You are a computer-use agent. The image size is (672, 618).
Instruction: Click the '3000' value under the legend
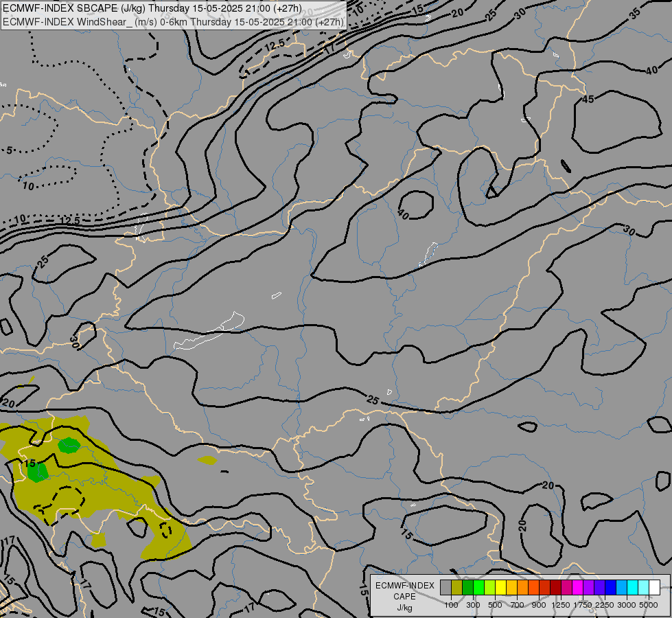point(627,605)
